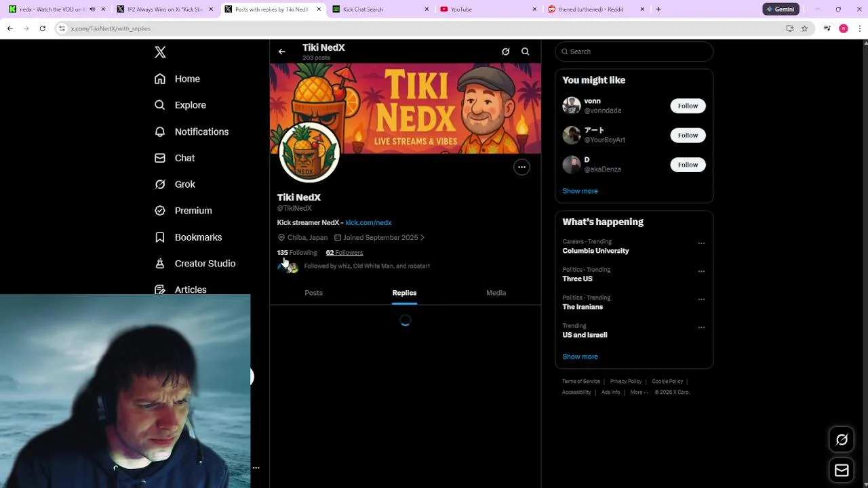Click the Creator Studio icon
This screenshot has width=868, height=488.
[x=160, y=264]
